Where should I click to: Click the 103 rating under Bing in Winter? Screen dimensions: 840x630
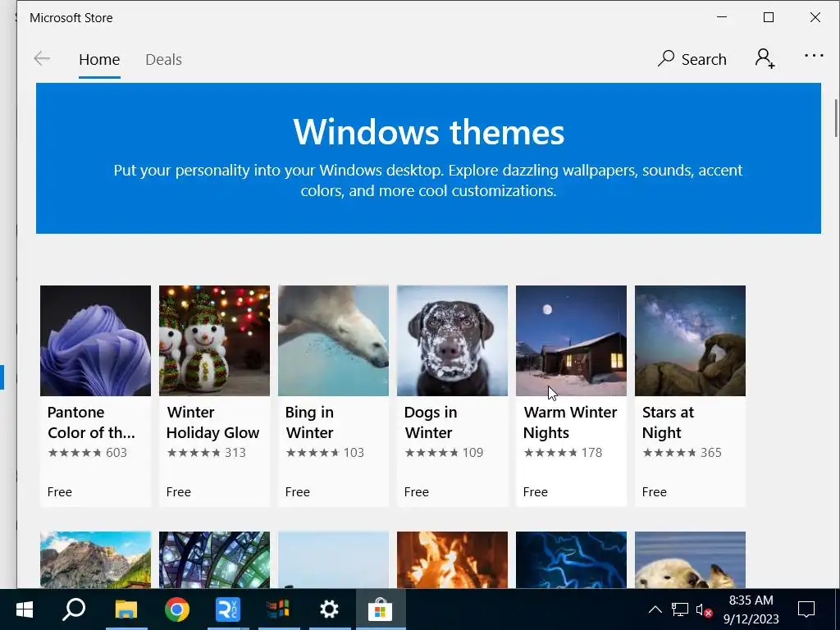point(325,453)
